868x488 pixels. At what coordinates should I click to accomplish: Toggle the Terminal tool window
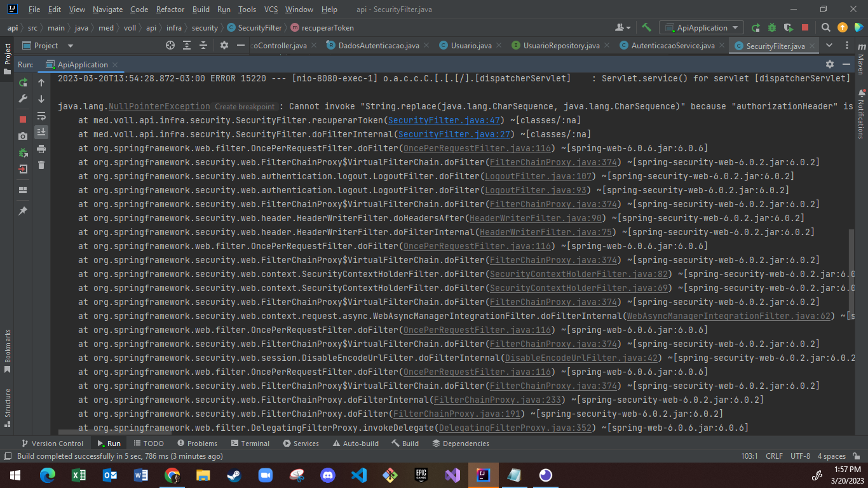click(250, 444)
